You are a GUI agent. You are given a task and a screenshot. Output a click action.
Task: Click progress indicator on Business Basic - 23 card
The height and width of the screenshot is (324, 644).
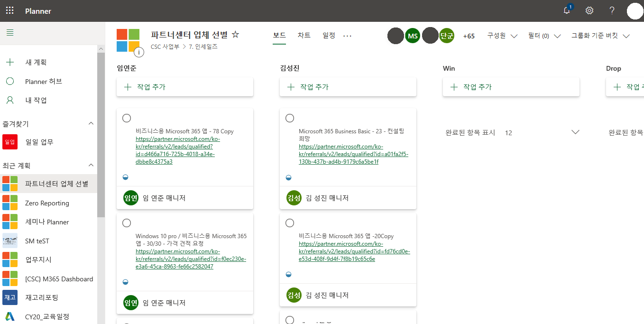(x=288, y=177)
